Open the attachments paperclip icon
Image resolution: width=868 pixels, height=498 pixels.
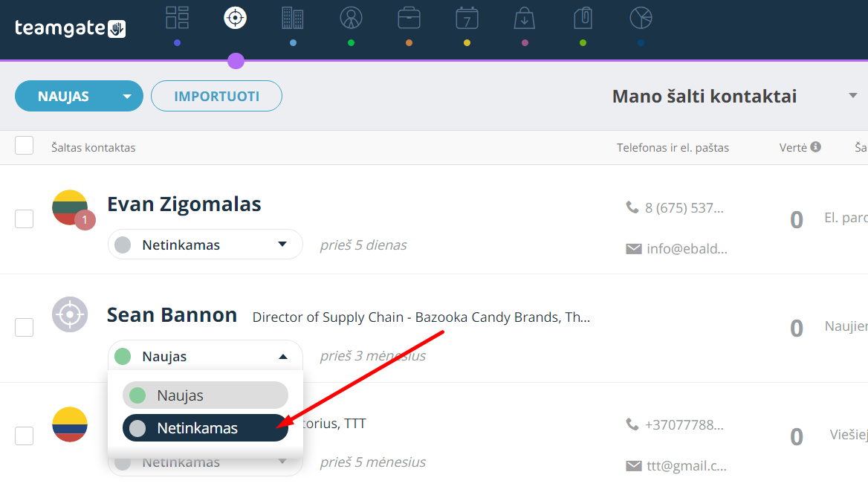click(583, 18)
